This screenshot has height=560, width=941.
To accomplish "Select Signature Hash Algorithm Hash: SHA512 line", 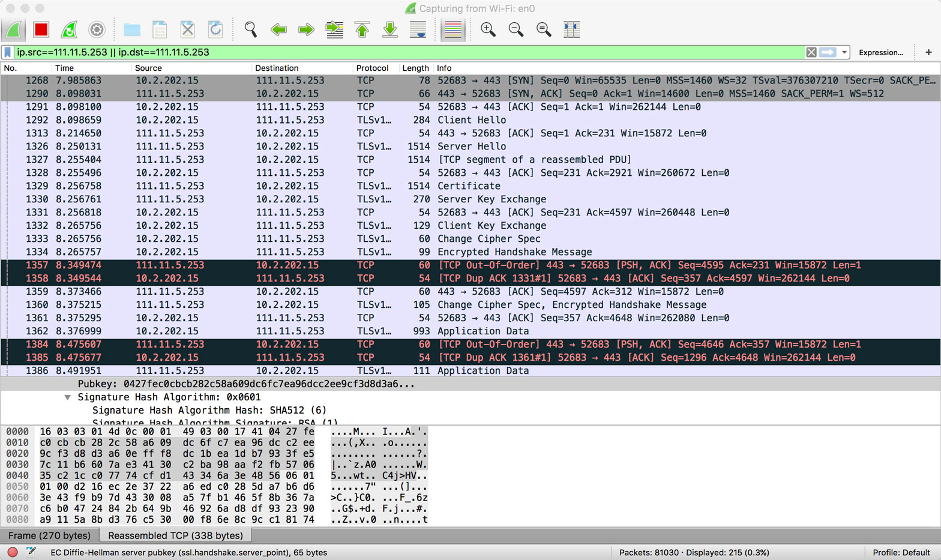I will tap(209, 411).
